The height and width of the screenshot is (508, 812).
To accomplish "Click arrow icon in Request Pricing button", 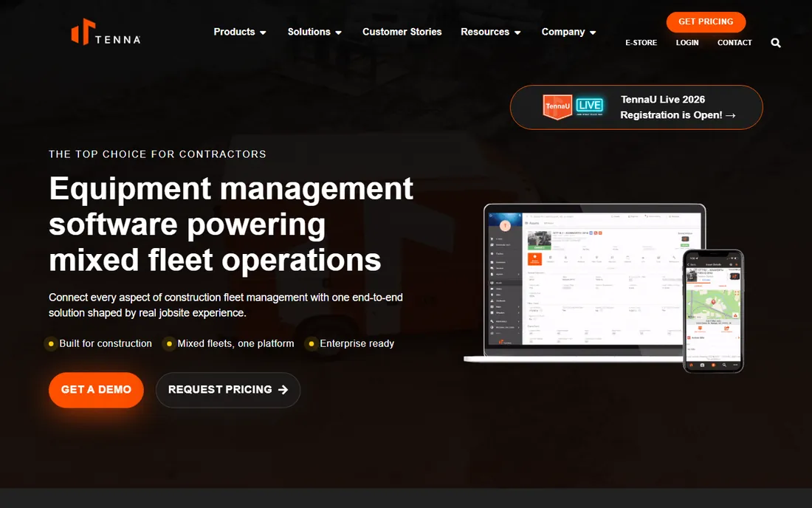I will click(x=283, y=389).
